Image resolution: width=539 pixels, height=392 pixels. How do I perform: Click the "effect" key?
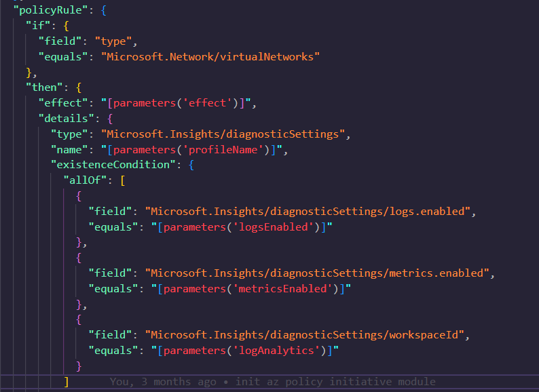(63, 102)
